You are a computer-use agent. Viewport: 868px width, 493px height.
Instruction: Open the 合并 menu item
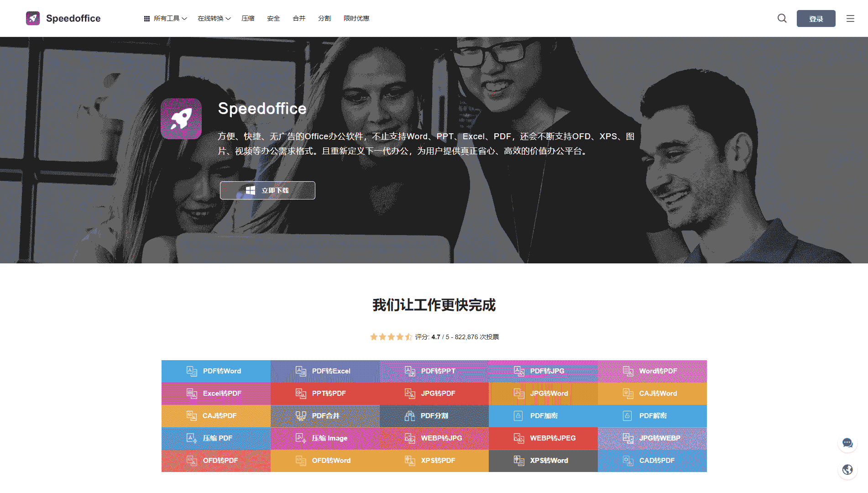click(x=299, y=18)
